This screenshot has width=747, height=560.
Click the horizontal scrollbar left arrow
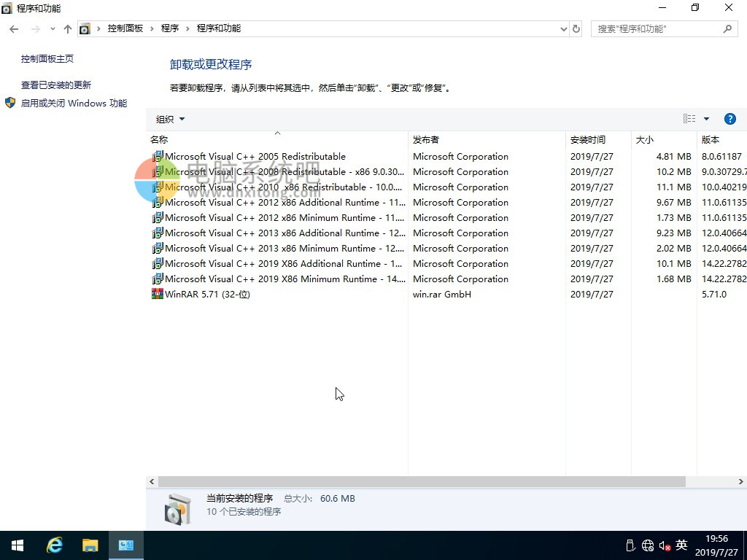point(152,481)
